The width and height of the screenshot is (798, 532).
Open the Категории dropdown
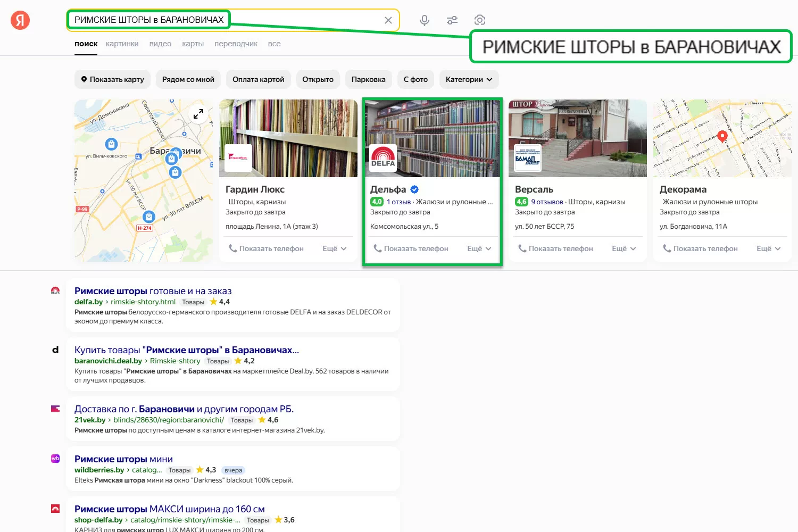(469, 79)
